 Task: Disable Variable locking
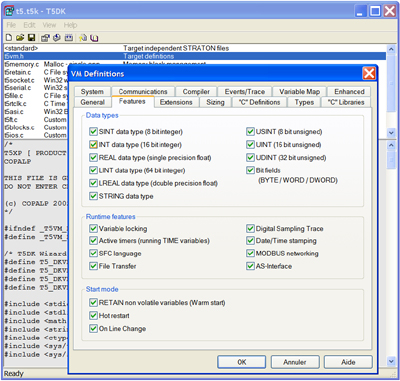pos(93,228)
